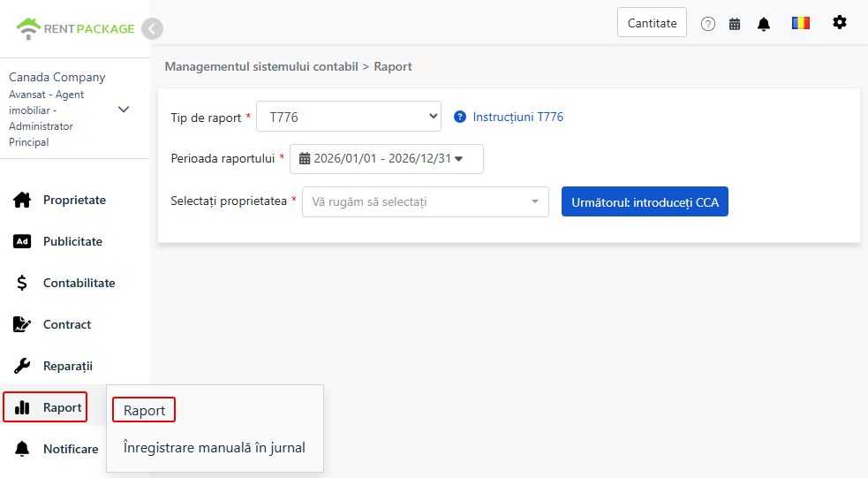
Task: Click the Cantitate button
Action: click(653, 23)
